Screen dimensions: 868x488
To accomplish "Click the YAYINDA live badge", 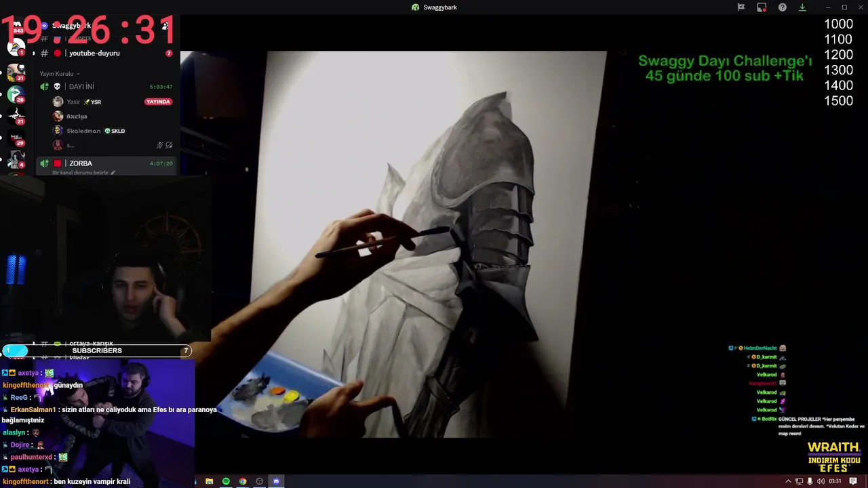I will click(158, 102).
